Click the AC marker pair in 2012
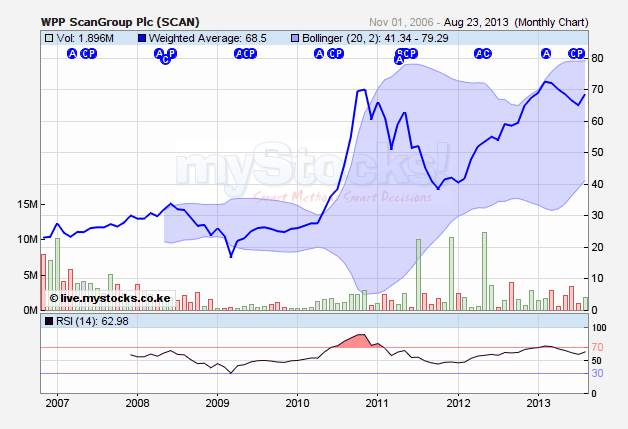The width and height of the screenshot is (628, 429). (x=483, y=53)
